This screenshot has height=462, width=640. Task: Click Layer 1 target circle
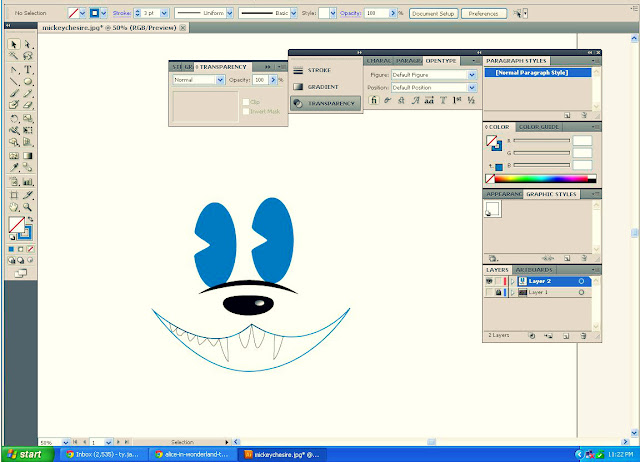point(581,292)
